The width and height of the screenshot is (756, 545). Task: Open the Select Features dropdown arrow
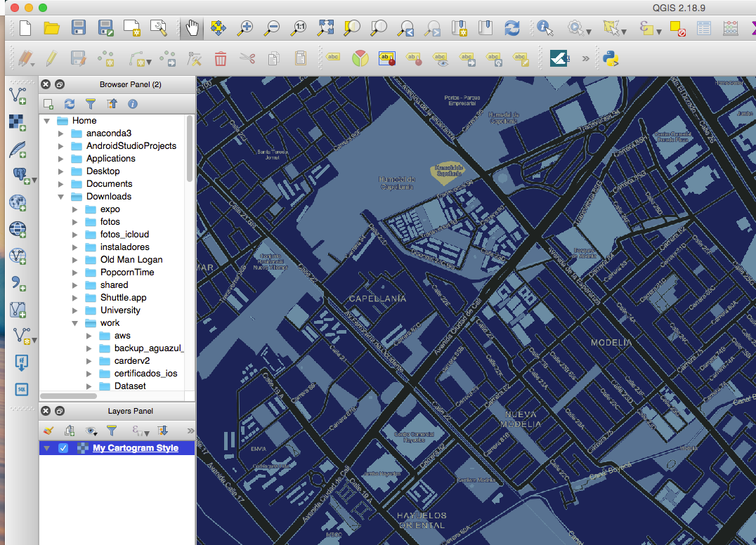[x=625, y=32]
